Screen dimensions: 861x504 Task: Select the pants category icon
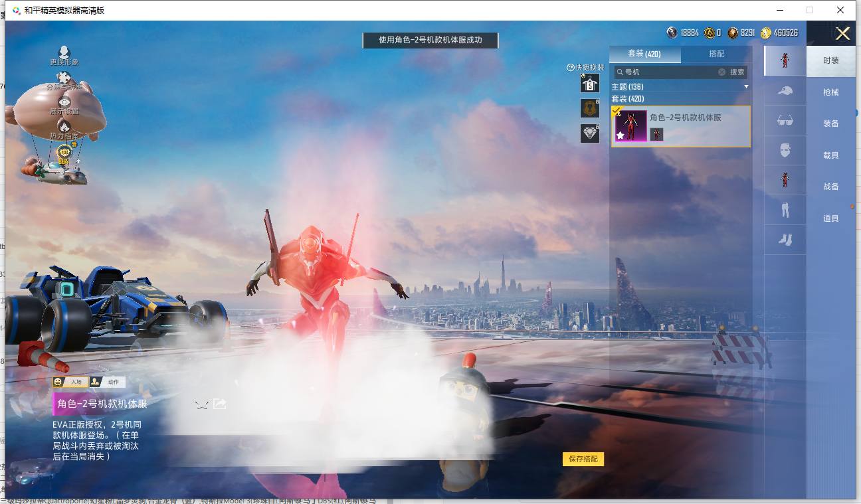pyautogui.click(x=785, y=210)
